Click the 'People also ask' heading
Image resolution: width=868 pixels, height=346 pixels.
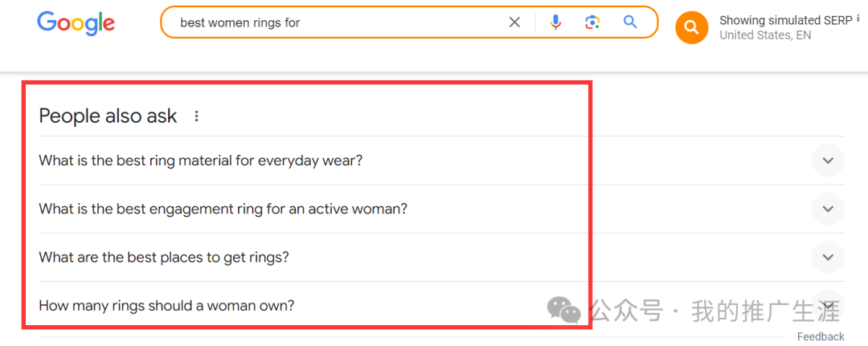(x=108, y=116)
